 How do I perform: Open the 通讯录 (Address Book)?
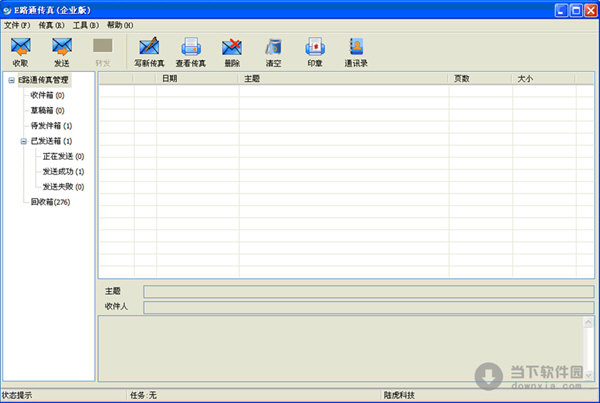[355, 49]
